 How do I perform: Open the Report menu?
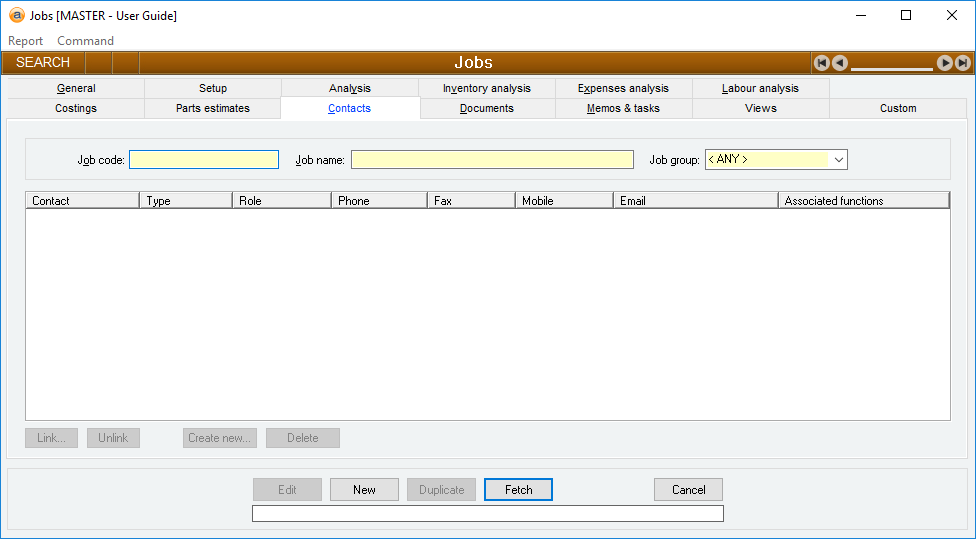[26, 41]
